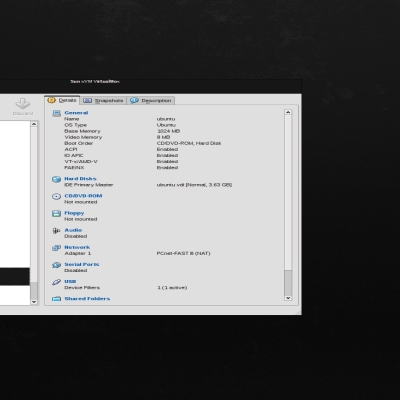The image size is (400, 400).
Task: Open the Hard Disks settings link
Action: [x=80, y=179]
